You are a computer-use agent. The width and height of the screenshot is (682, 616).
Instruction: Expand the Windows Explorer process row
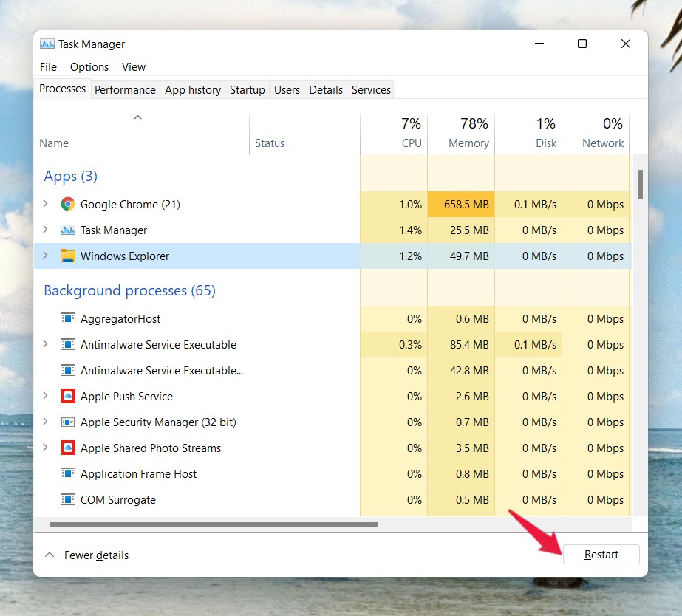pyautogui.click(x=45, y=256)
